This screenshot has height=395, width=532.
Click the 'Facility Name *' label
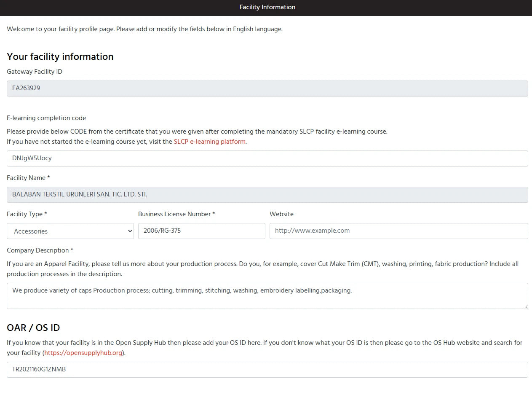(x=28, y=178)
